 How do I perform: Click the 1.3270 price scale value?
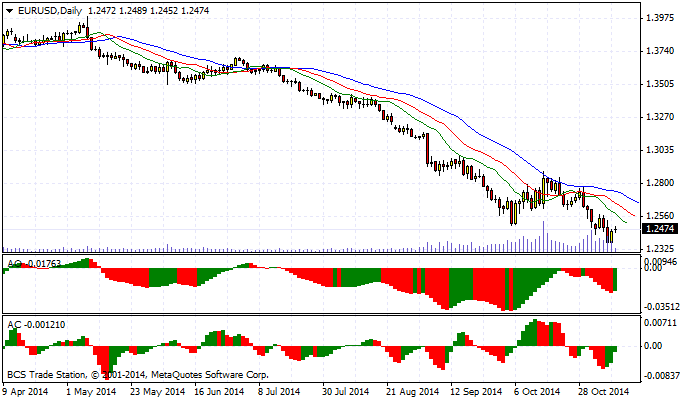point(660,117)
